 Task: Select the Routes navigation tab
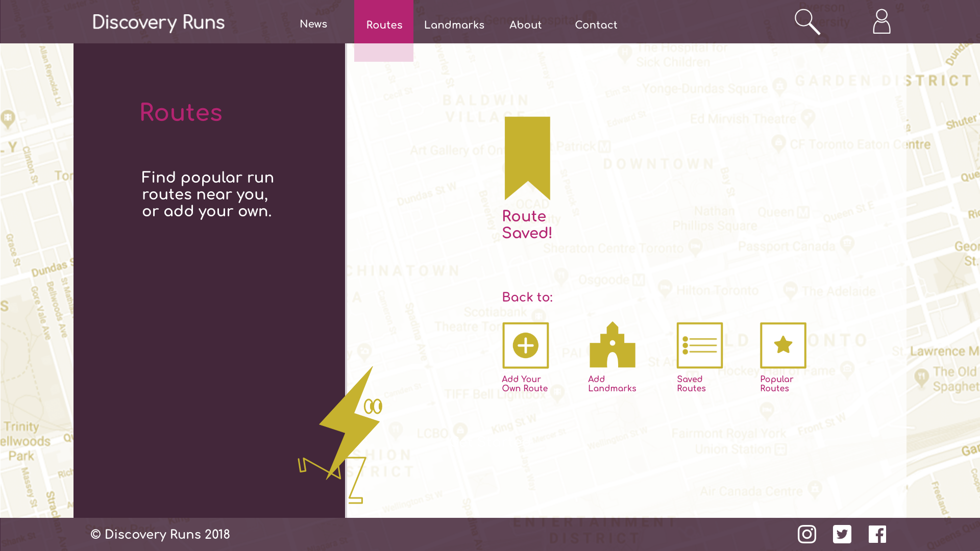click(x=384, y=25)
